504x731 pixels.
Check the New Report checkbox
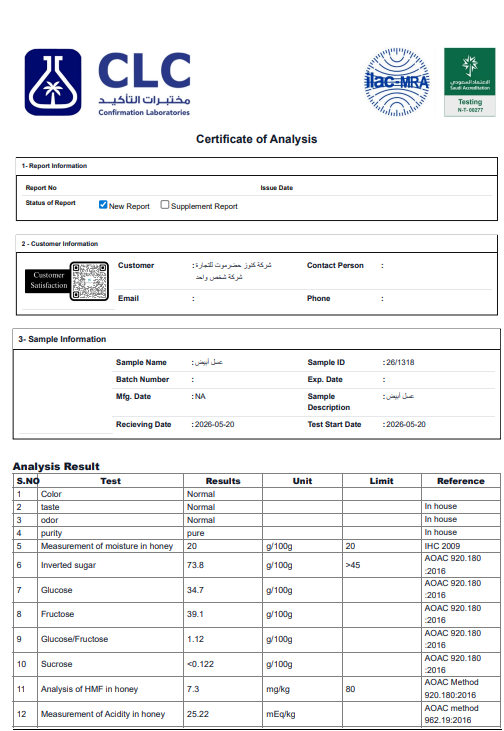[103, 205]
